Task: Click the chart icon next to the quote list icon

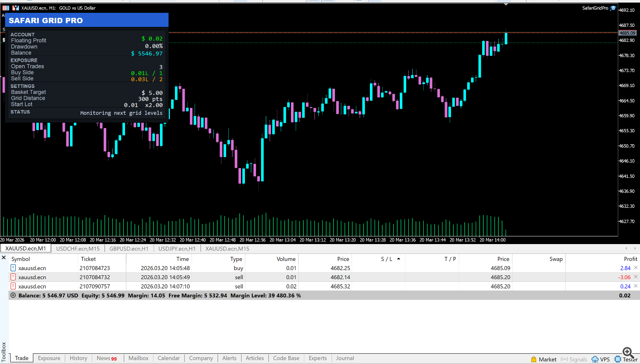Action: tap(15, 8)
